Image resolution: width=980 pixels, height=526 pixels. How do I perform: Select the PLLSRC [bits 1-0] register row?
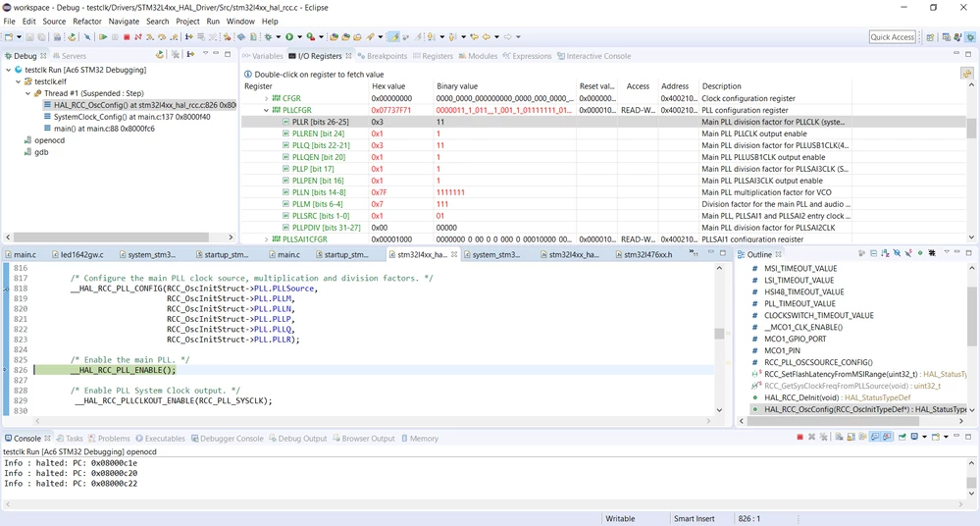coord(603,216)
